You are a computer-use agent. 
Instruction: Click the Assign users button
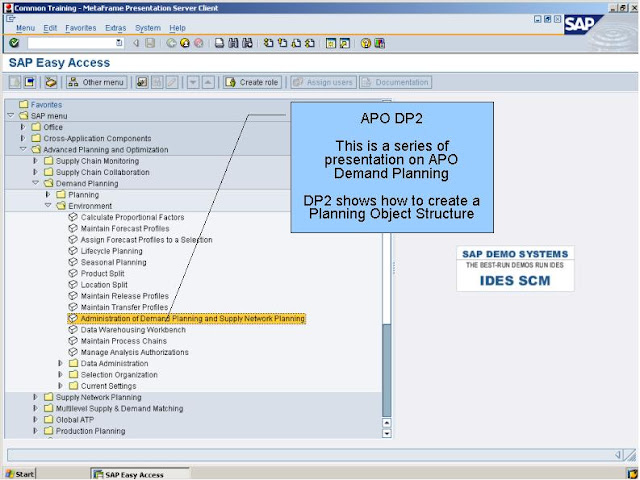click(323, 82)
